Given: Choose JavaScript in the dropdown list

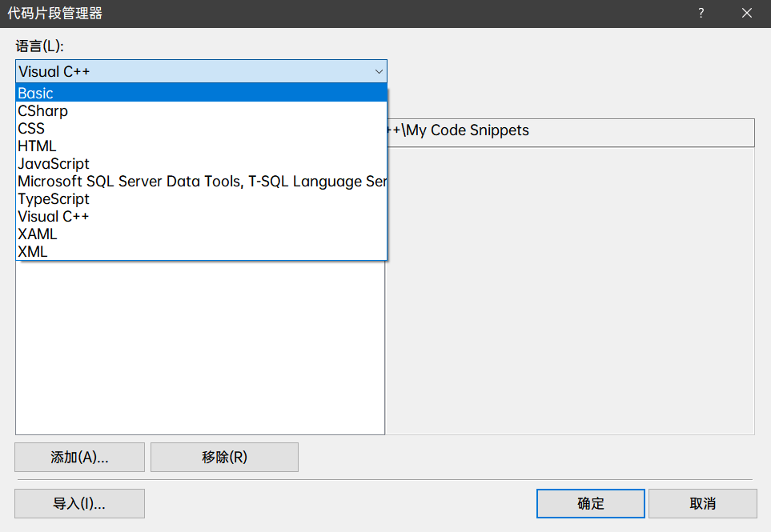Looking at the screenshot, I should pyautogui.click(x=201, y=163).
